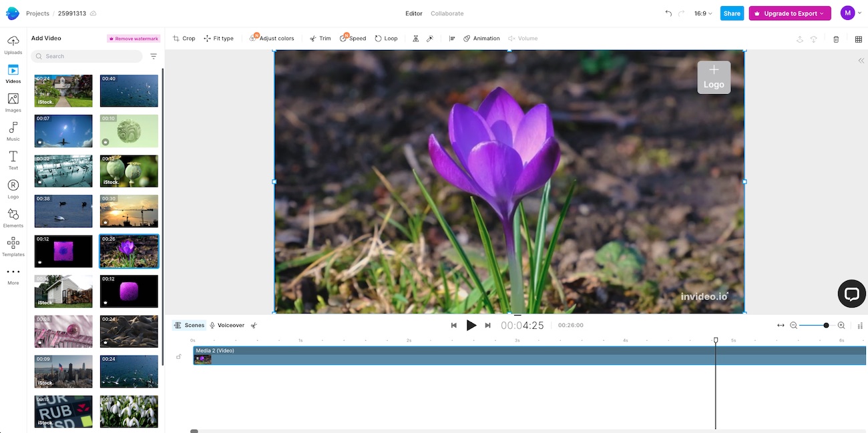Open the Uploads panel
This screenshot has width=868, height=433.
[x=13, y=45]
